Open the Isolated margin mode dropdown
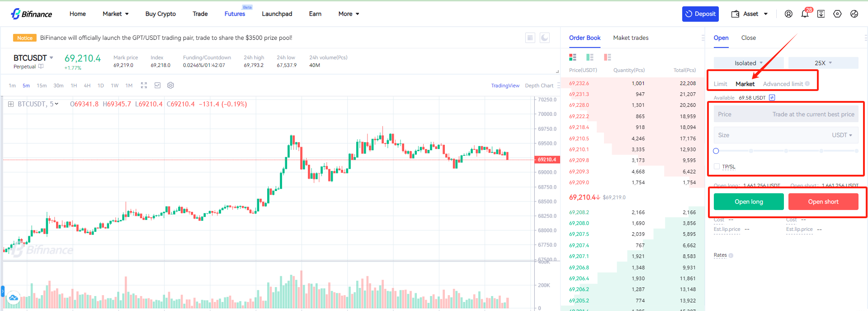 [749, 63]
